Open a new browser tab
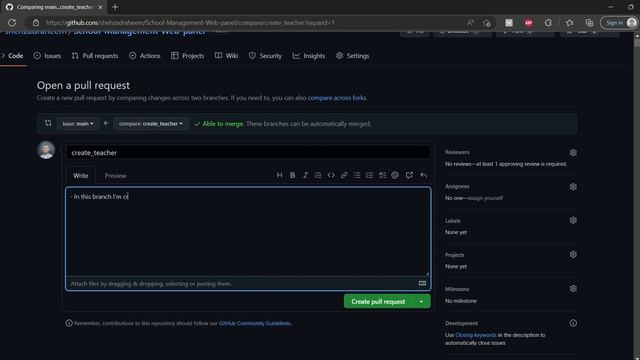 coord(115,7)
